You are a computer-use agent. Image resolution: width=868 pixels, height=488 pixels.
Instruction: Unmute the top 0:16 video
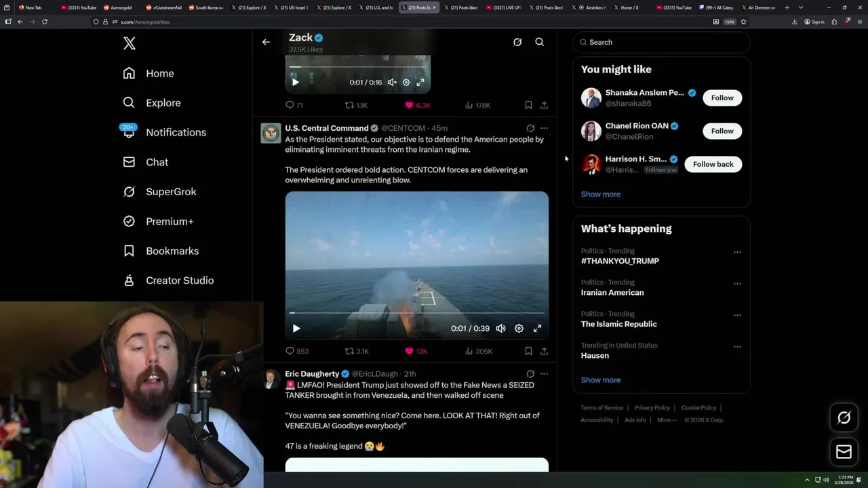click(392, 82)
